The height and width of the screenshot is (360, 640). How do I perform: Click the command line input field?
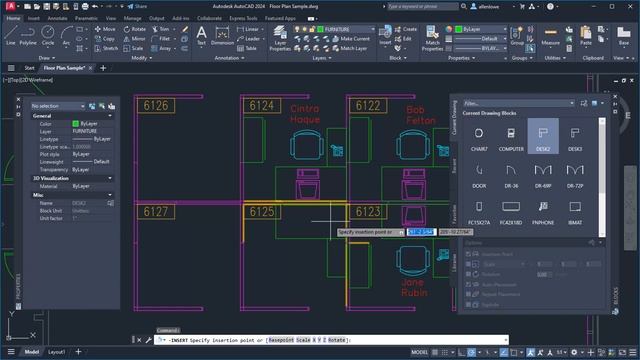coord(331,340)
